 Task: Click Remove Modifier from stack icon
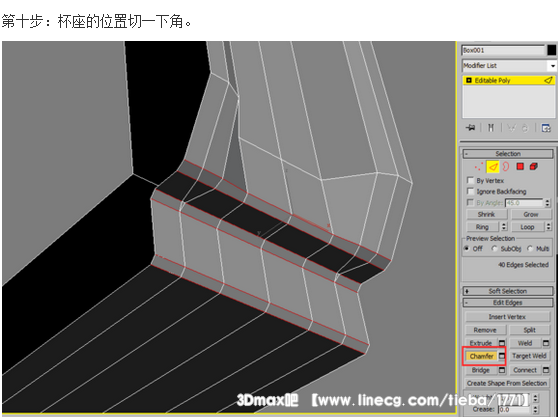(525, 128)
